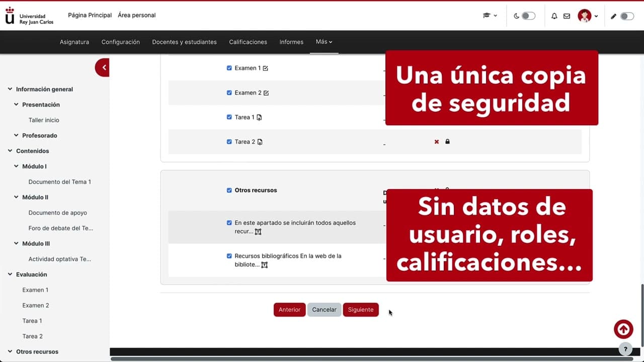Image resolution: width=644 pixels, height=362 pixels.
Task: Open the messages envelope icon
Action: [x=567, y=16]
